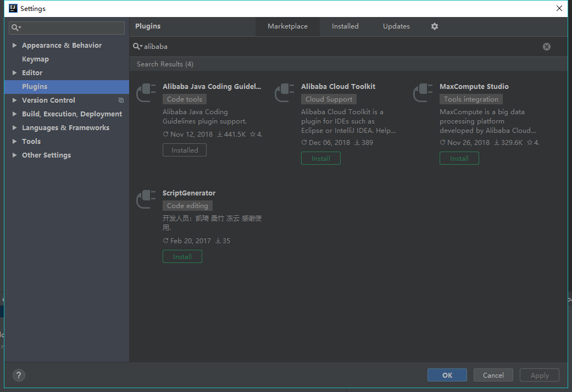
Task: Click the Cloud Support category tag
Action: tap(329, 99)
